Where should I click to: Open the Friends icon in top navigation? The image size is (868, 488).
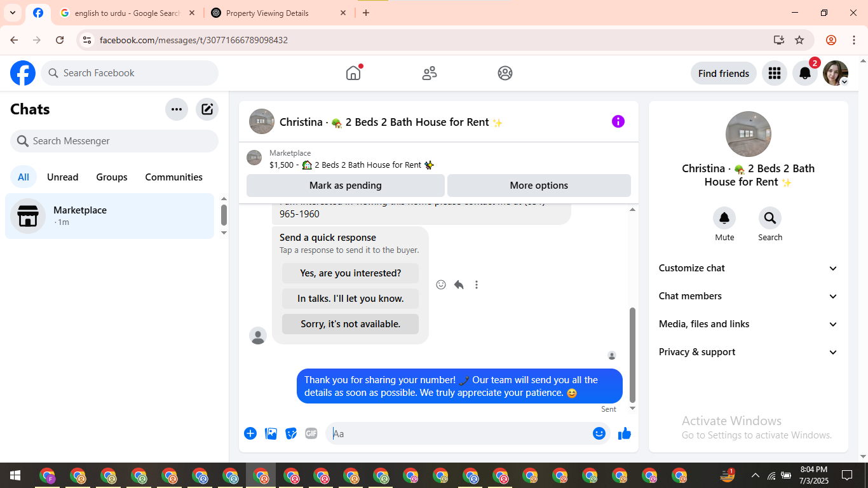(x=430, y=73)
